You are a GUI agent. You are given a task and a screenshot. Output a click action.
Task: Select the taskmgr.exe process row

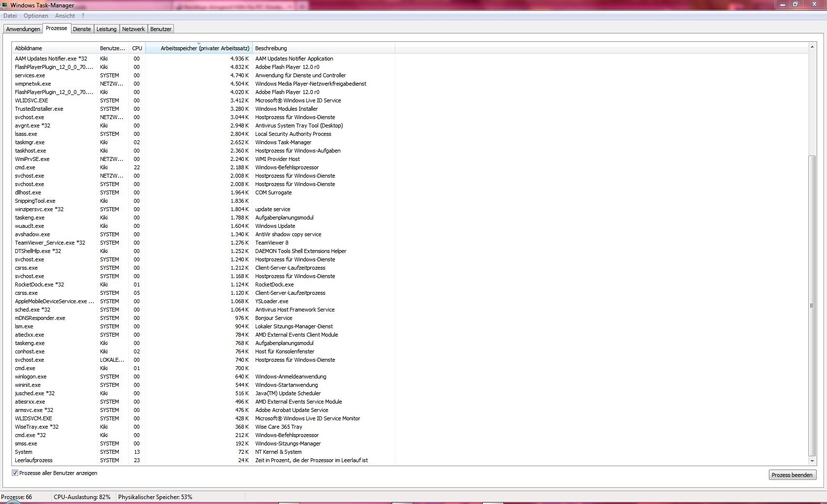coord(203,142)
